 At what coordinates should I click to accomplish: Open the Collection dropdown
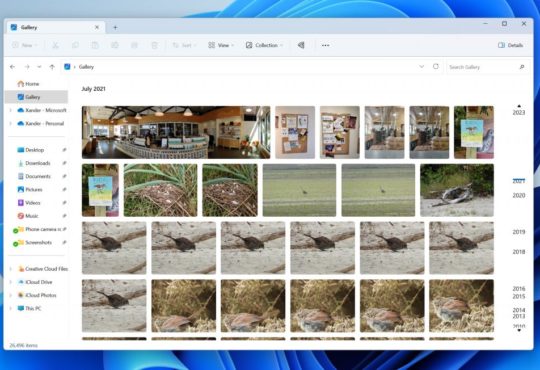(264, 45)
